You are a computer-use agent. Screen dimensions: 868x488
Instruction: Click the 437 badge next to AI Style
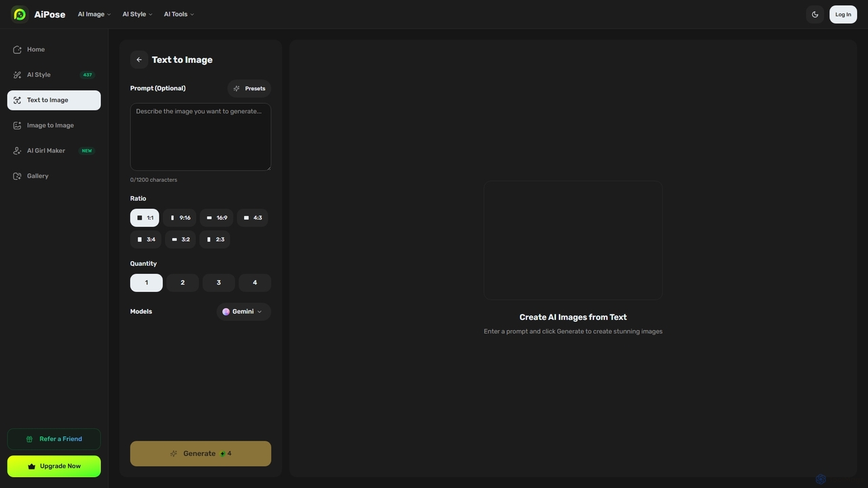click(87, 75)
